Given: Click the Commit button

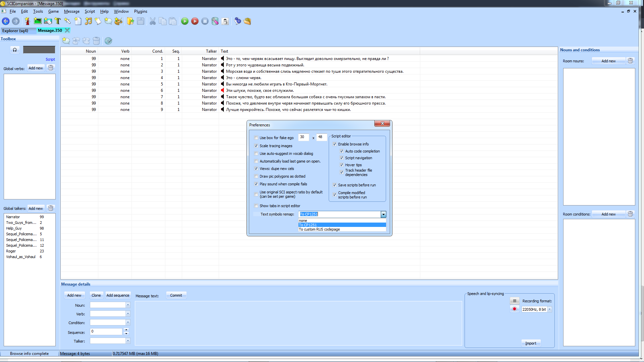Looking at the screenshot, I should click(176, 295).
